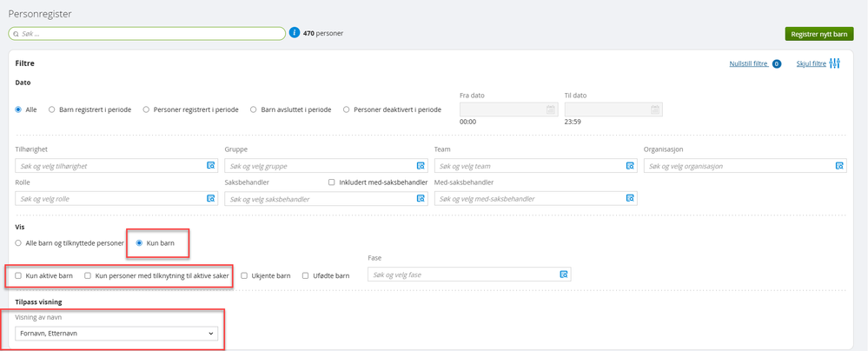Click lookup icon in Team field
The width and height of the screenshot is (868, 351).
pyautogui.click(x=630, y=166)
